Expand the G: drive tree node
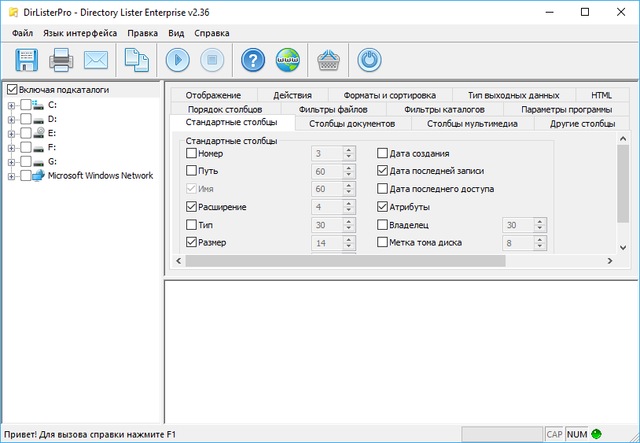 click(11, 161)
